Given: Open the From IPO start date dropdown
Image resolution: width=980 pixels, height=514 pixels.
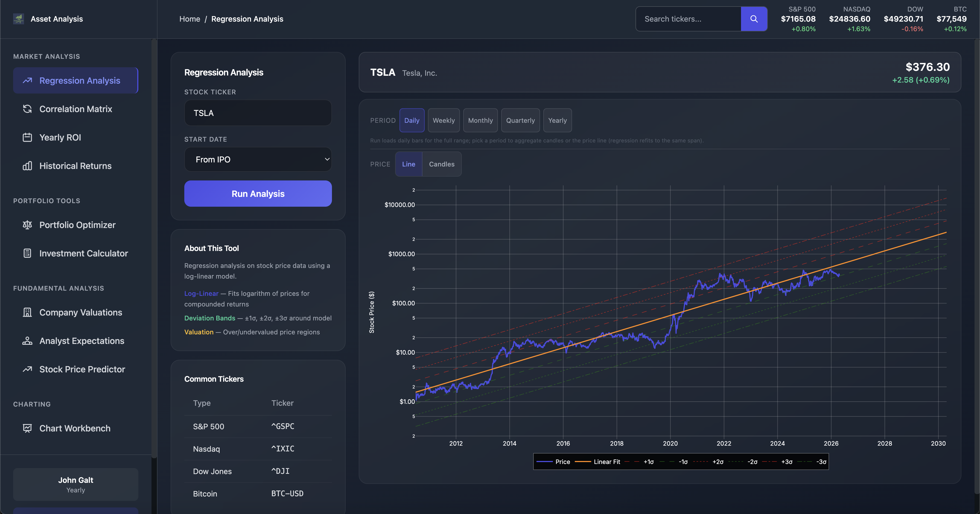Looking at the screenshot, I should [258, 159].
